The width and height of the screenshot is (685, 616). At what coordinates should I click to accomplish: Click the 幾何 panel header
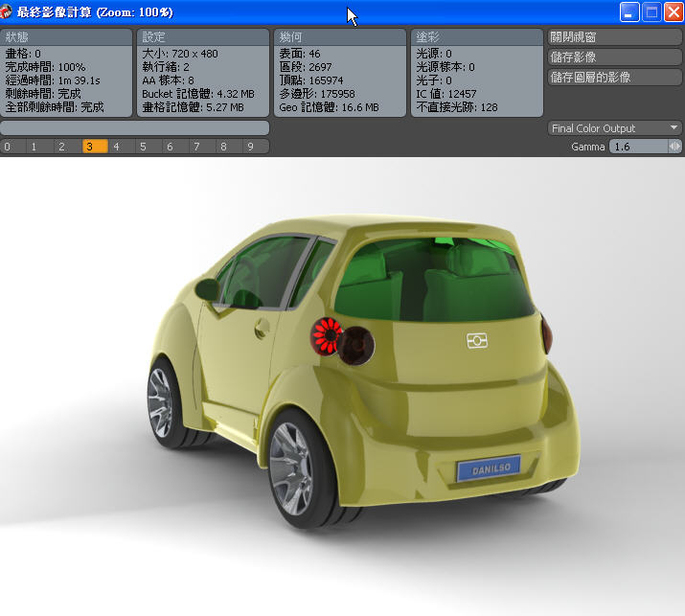tap(340, 37)
